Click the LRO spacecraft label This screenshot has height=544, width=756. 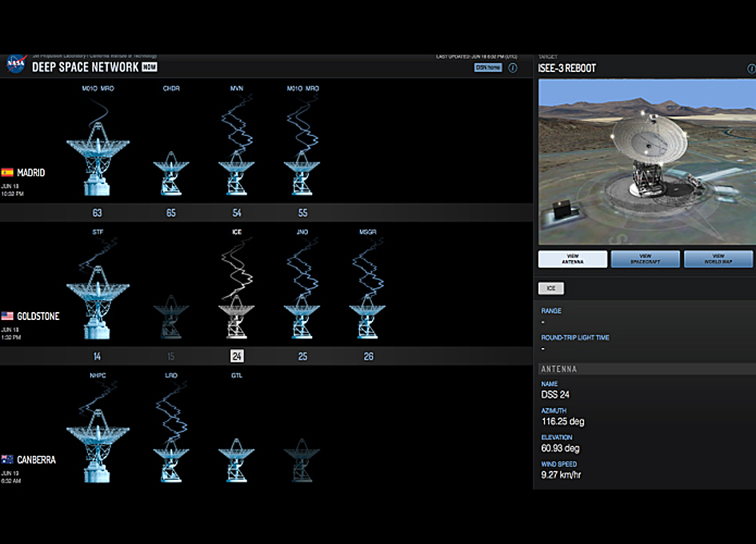[171, 375]
